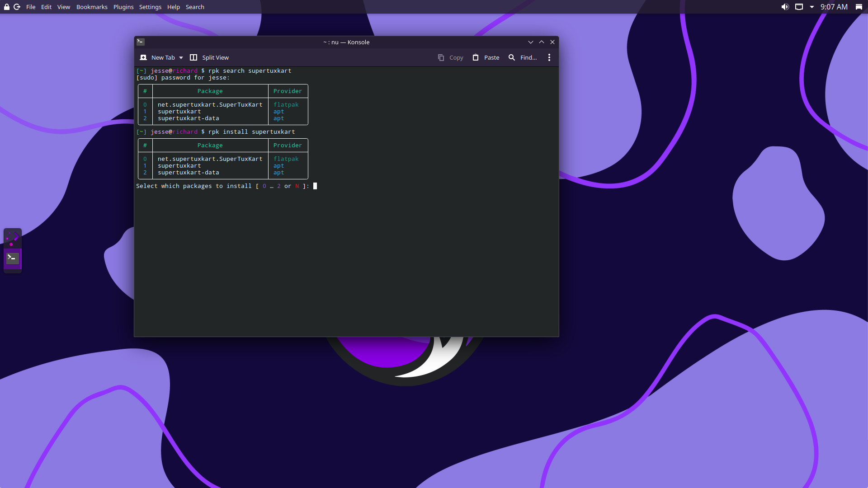Open the View menu
The image size is (868, 488).
(64, 7)
